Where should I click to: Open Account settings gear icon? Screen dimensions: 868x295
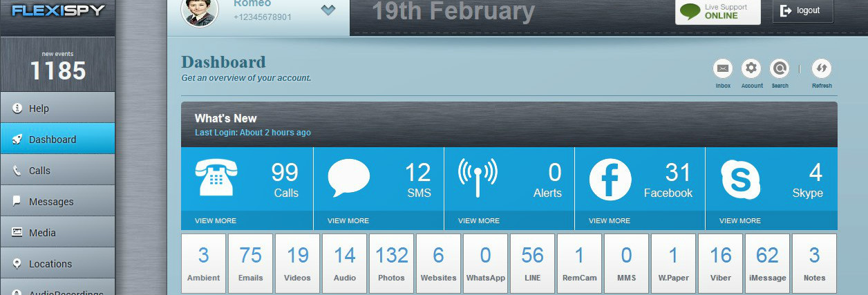click(x=751, y=68)
